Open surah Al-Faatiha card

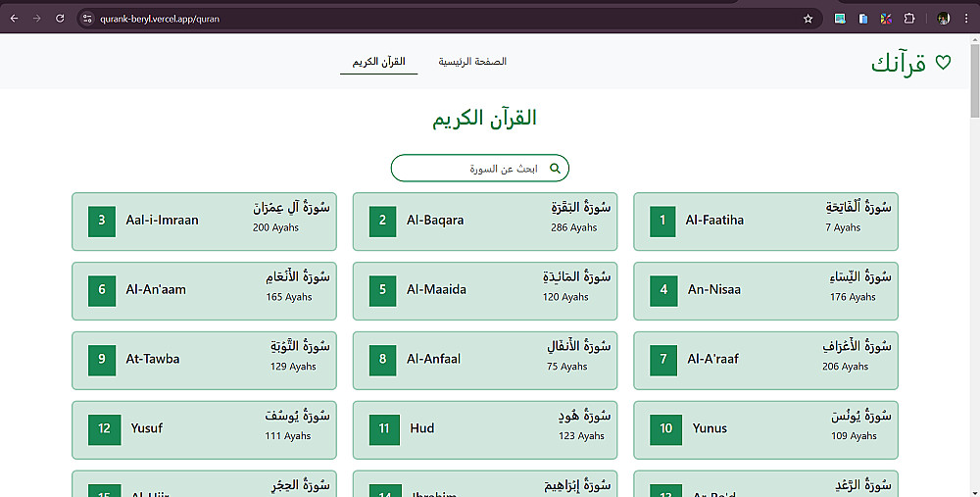pyautogui.click(x=765, y=222)
